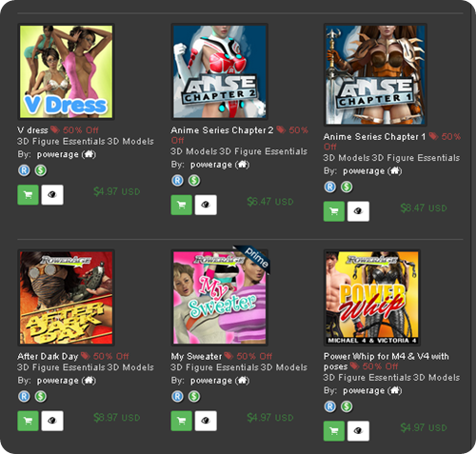Click the V Dress product thumbnail

66,71
